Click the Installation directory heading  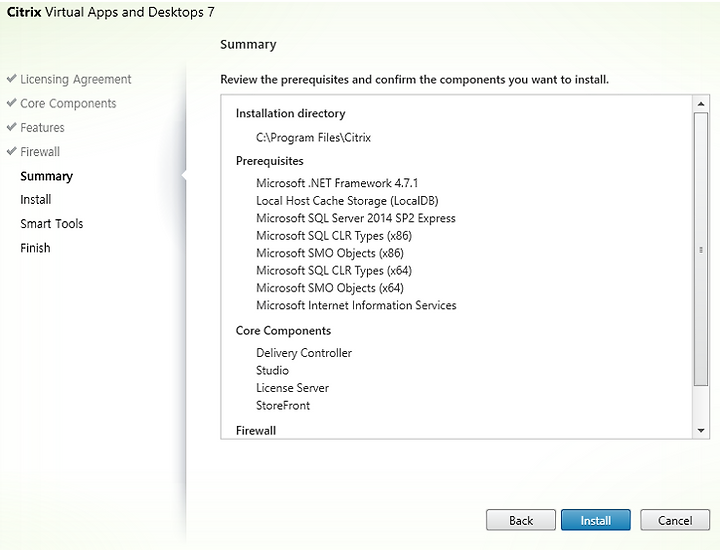291,113
